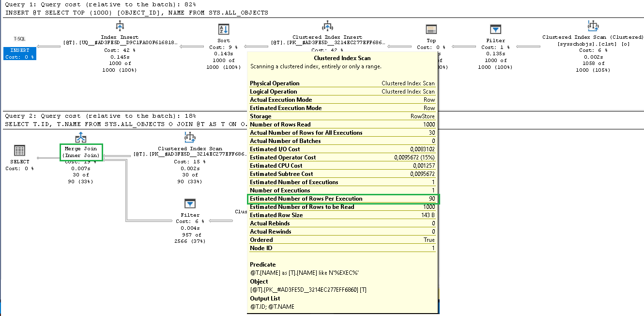644x316 pixels.
Task: Select the 'Query 2: Query cost' header line
Action: (x=100, y=116)
